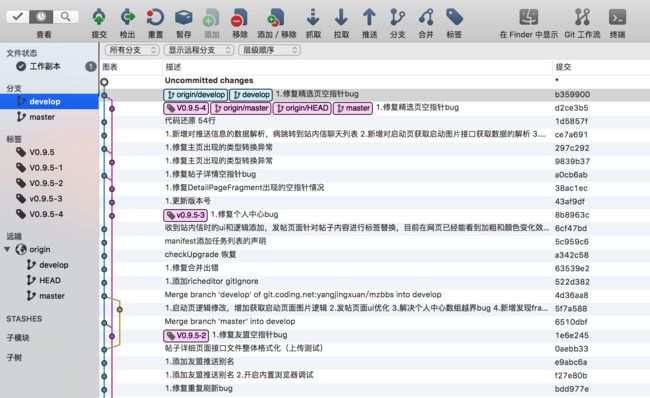Viewport: 650px width, 398px height.
Task: Click the STASHES sidebar section header
Action: (24, 319)
